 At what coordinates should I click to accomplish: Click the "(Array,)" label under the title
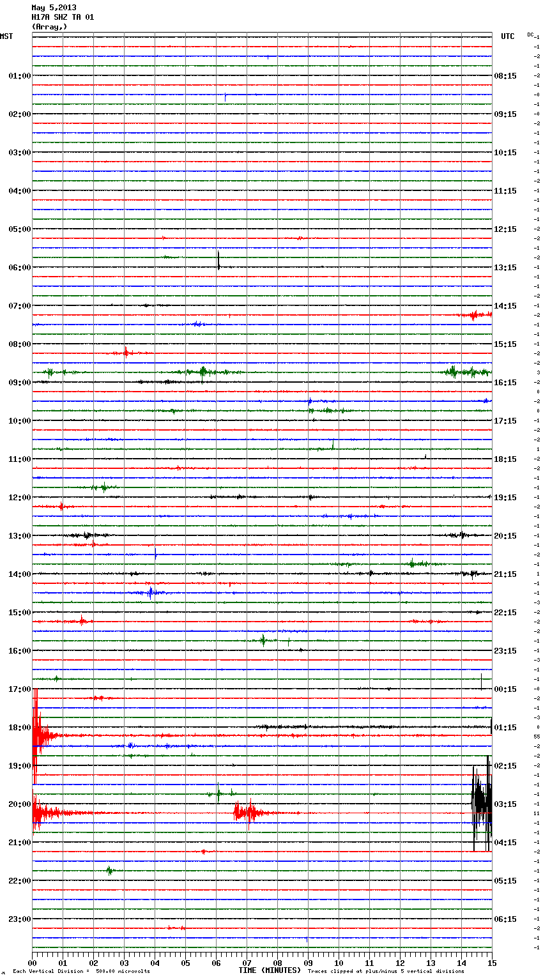click(x=49, y=27)
